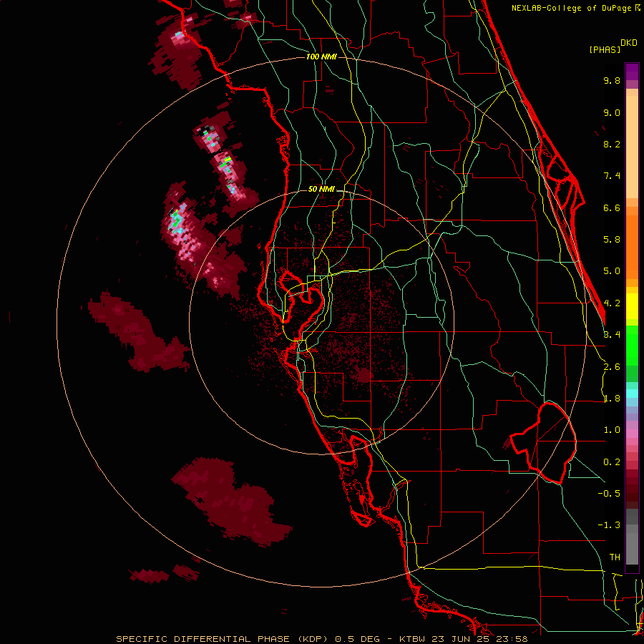Select the 0.2 value on the color scale
Viewport: 644px width, 644px height.
point(612,462)
